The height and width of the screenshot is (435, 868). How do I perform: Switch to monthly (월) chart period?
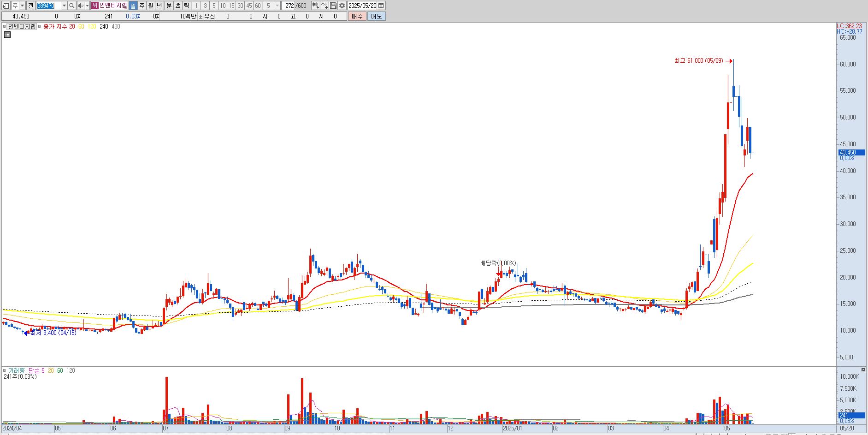click(151, 6)
